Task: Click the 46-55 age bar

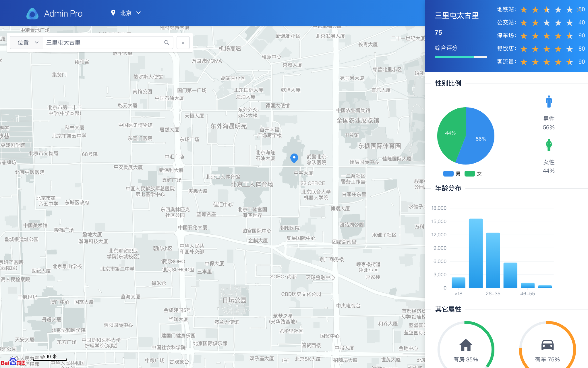Action: point(527,285)
